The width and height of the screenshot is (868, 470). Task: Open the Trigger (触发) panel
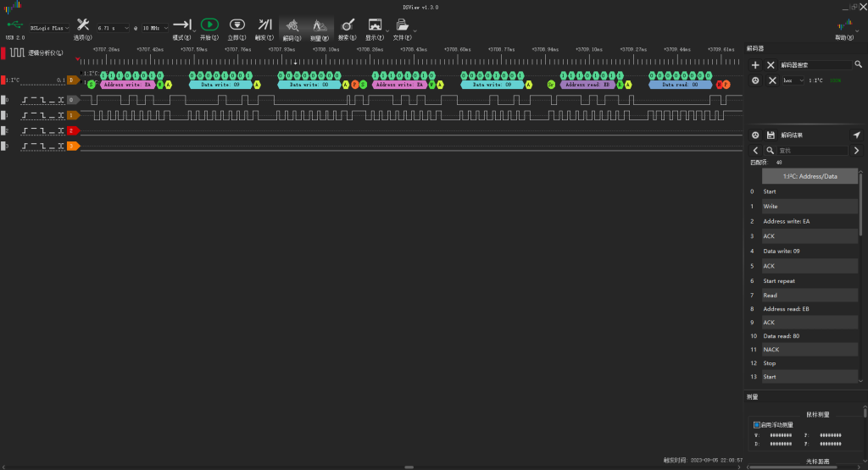(264, 25)
